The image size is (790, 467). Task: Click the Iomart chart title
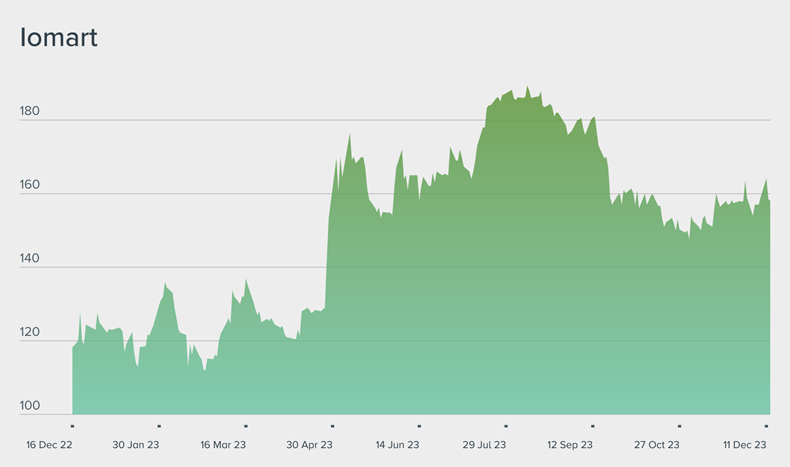59,38
